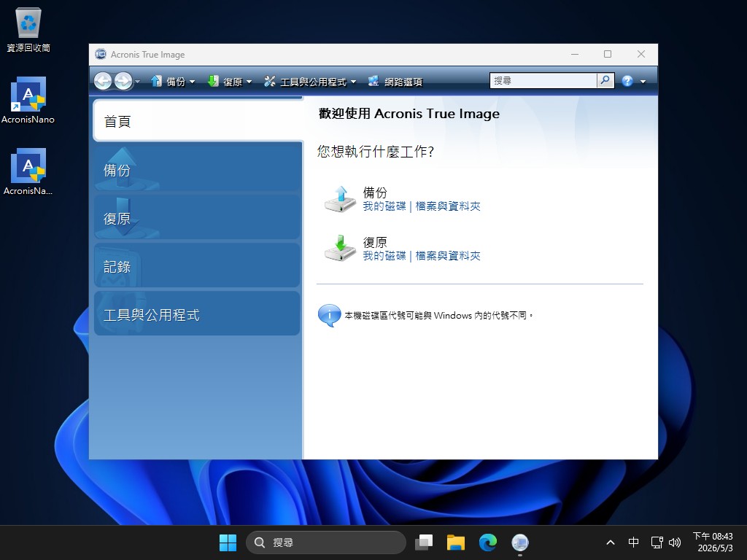Image resolution: width=747 pixels, height=560 pixels.
Task: Open the 備份 toolbar dropdown arrow
Action: 193,82
